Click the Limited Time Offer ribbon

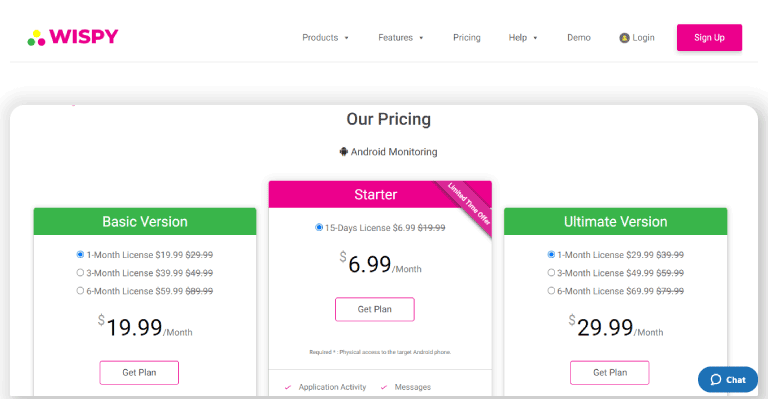tap(467, 205)
